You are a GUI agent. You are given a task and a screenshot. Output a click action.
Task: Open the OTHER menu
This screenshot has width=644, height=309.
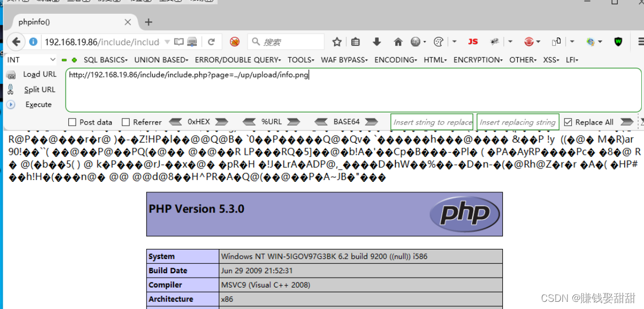523,60
